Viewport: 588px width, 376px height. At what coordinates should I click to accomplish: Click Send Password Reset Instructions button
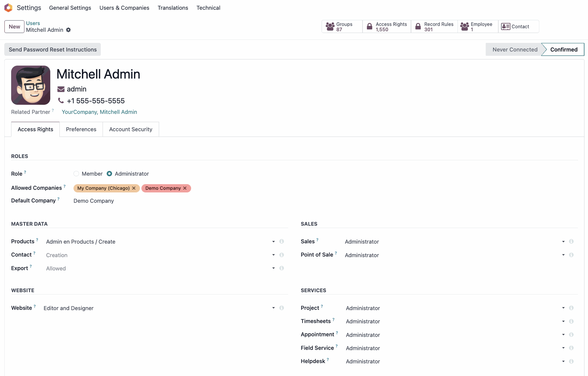(x=53, y=50)
